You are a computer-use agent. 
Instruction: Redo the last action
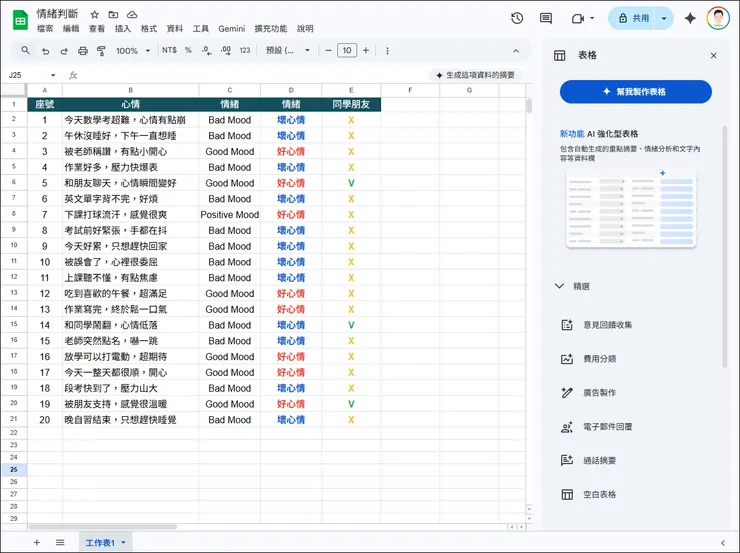click(64, 50)
